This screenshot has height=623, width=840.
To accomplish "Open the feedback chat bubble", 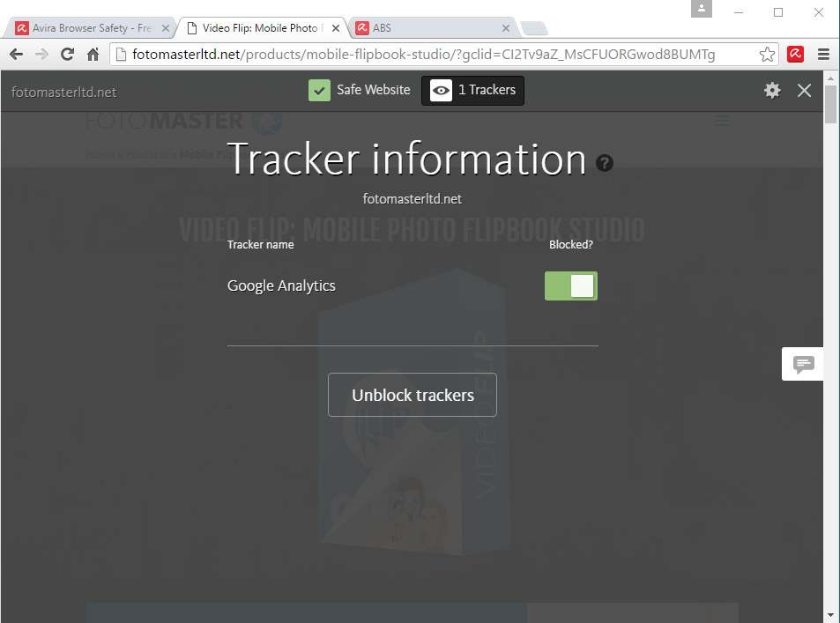I will point(802,364).
